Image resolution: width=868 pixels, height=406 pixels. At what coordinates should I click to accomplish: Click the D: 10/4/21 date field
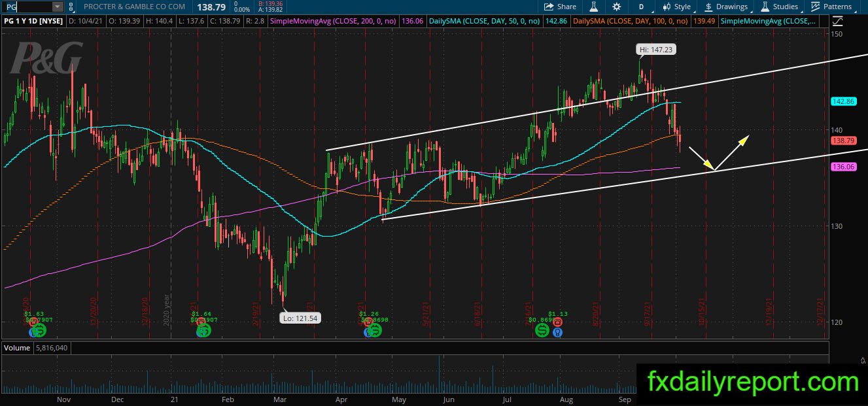[87, 22]
